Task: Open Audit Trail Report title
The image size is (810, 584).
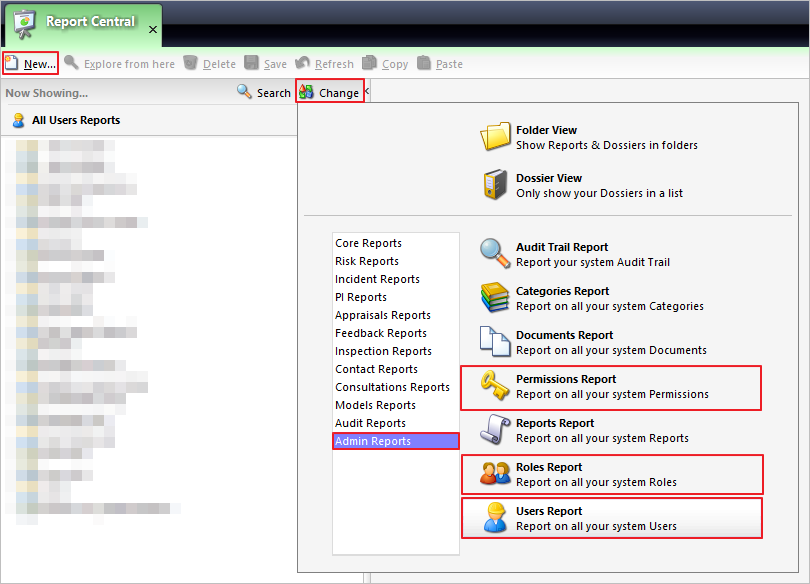Action: 562,247
